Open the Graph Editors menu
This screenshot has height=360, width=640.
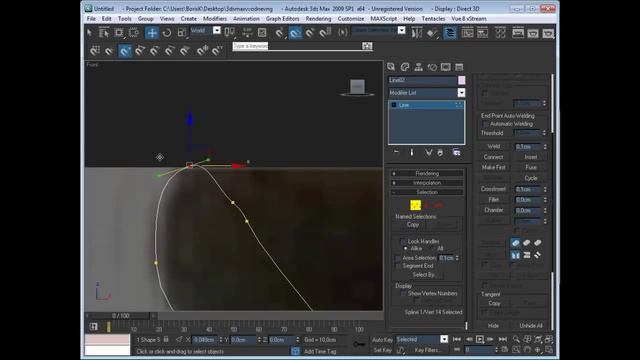[282, 19]
